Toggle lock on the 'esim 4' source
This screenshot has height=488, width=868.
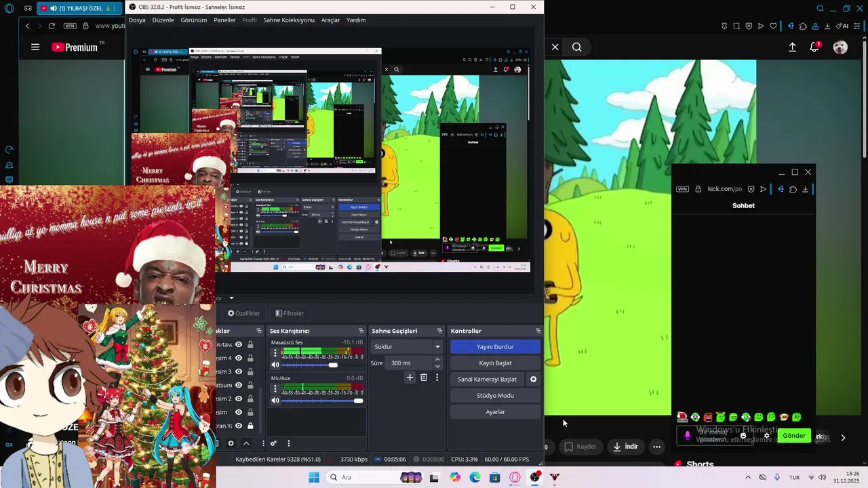[250, 358]
